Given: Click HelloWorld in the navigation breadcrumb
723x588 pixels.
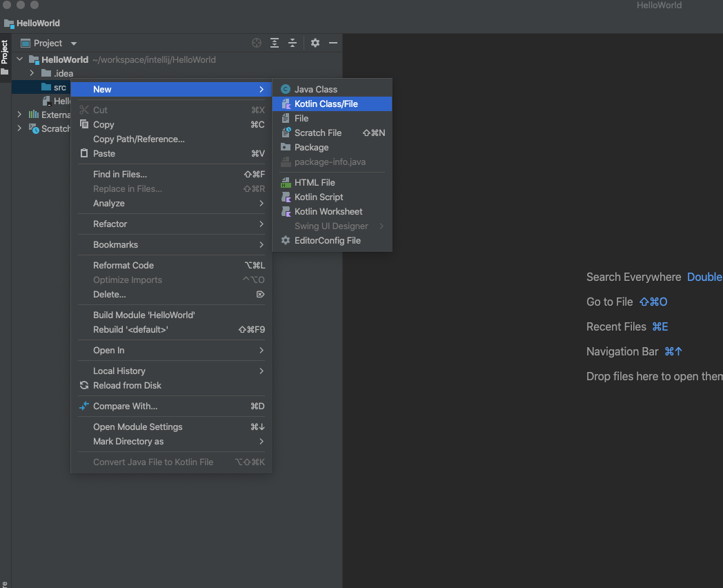Looking at the screenshot, I should pyautogui.click(x=38, y=23).
